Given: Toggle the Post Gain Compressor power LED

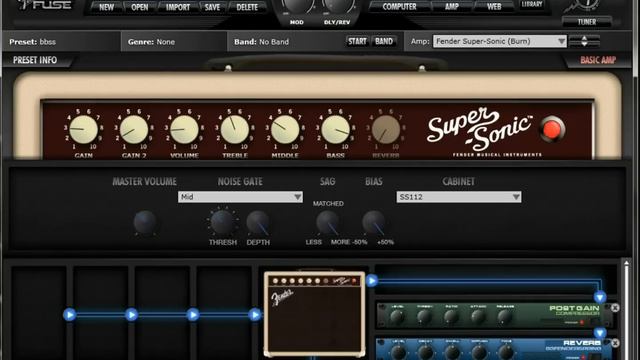Looking at the screenshot, I should pyautogui.click(x=582, y=323).
